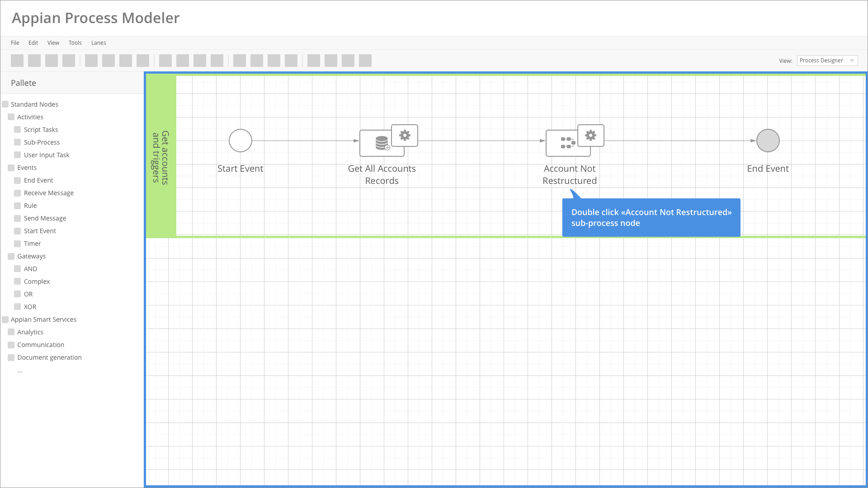Click the User Input Task palette icon
868x488 pixels.
pyautogui.click(x=18, y=155)
